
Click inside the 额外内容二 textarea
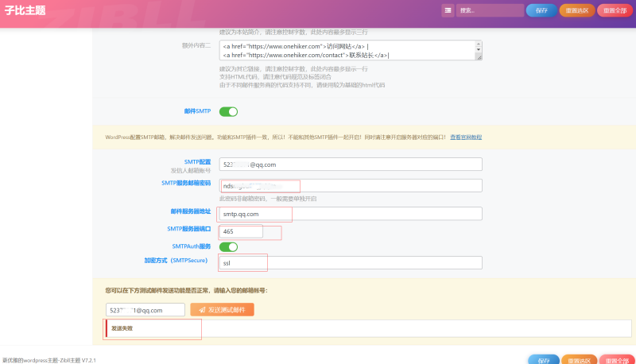(347, 50)
